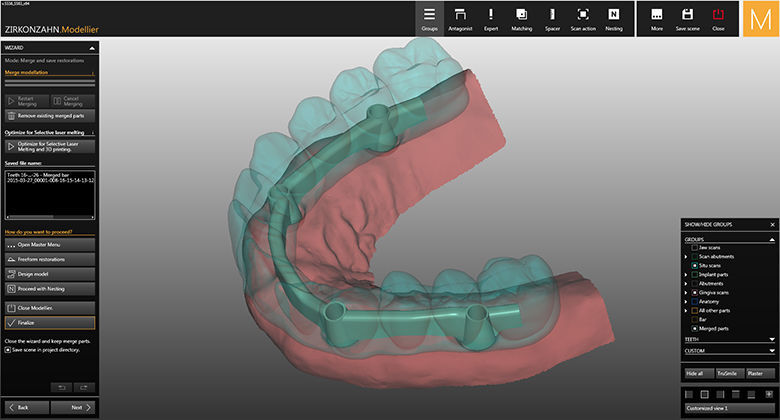Click the file name box horizontal scrollbar

pos(50,217)
